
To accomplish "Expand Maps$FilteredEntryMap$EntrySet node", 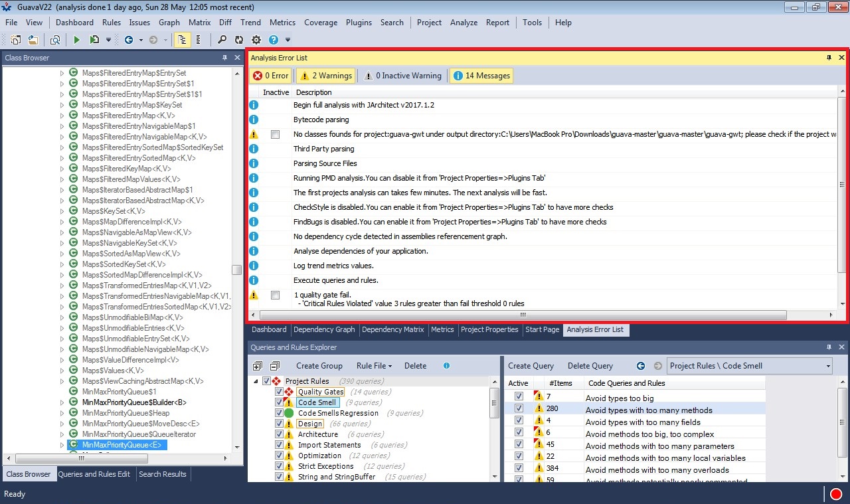I will coord(62,73).
